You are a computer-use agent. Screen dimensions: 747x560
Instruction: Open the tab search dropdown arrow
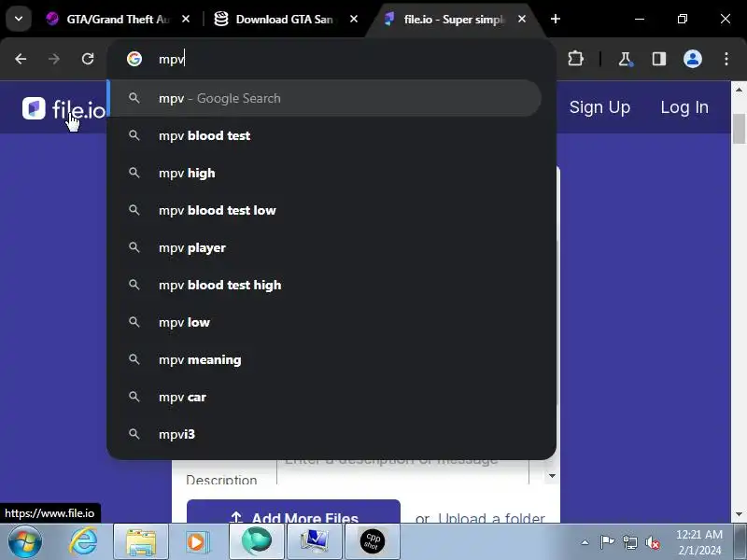19,19
